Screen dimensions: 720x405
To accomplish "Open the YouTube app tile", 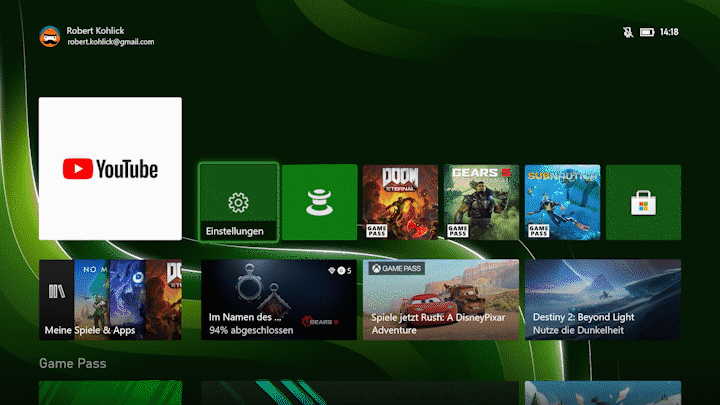I will click(x=110, y=168).
